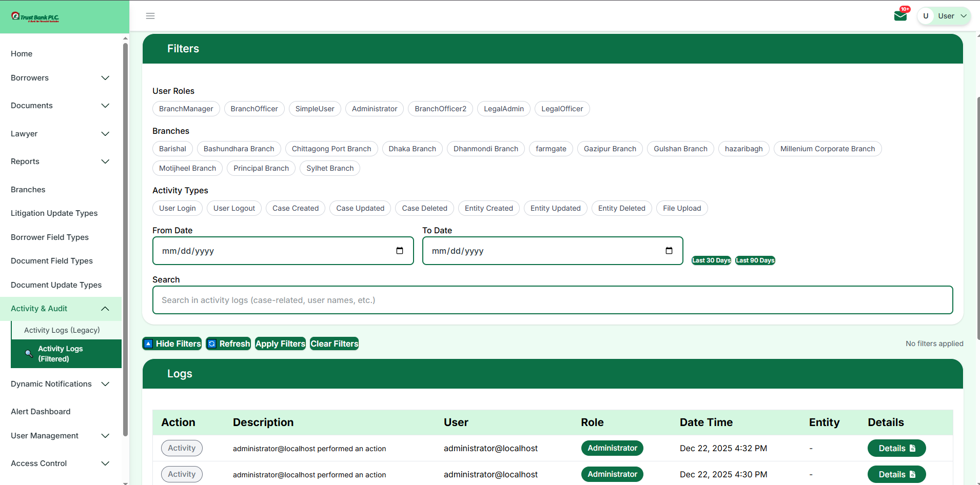The image size is (980, 485).
Task: Open the calendar picker in From Date field
Action: point(400,251)
